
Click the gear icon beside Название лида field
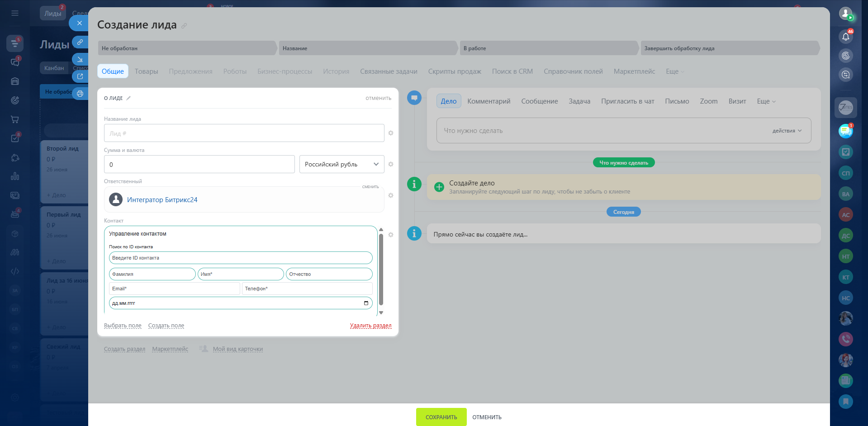click(391, 133)
